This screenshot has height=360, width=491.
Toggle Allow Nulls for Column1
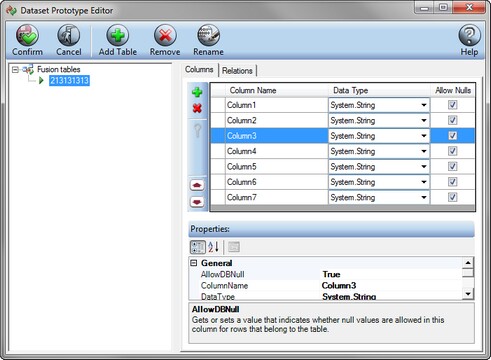click(x=452, y=105)
